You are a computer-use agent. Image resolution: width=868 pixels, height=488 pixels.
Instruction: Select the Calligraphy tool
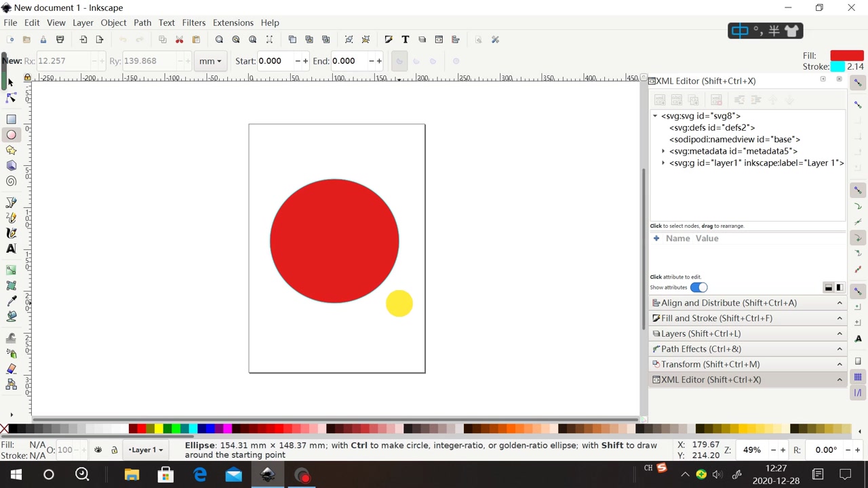tap(11, 233)
